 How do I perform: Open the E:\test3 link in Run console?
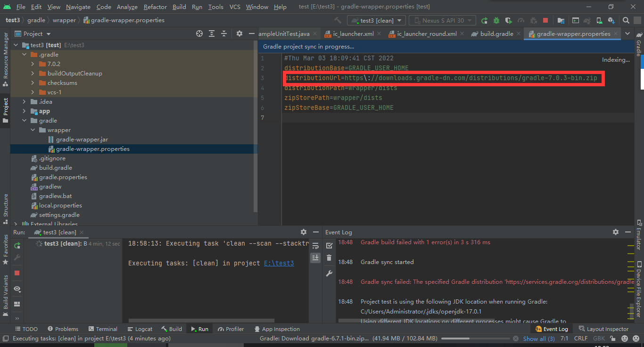coord(279,263)
